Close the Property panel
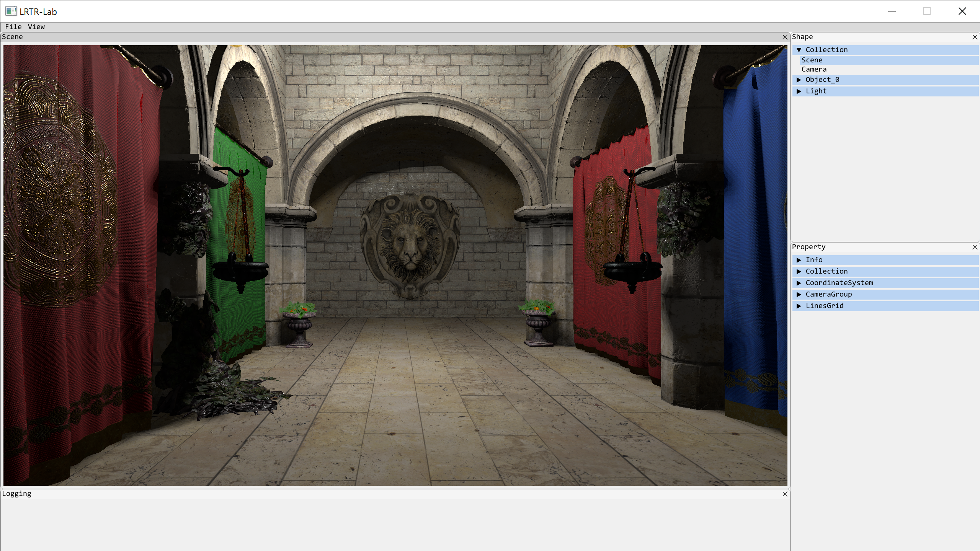This screenshot has width=980, height=551. 975,247
